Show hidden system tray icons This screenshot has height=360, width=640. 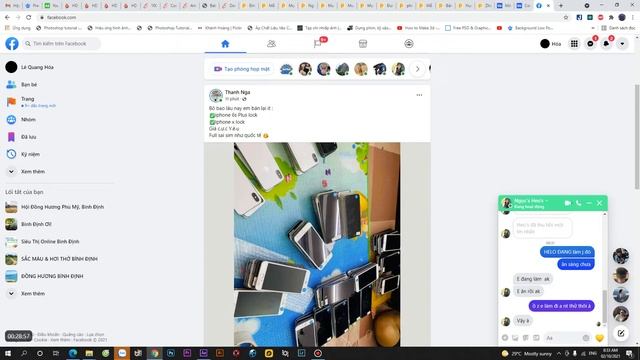(559, 353)
